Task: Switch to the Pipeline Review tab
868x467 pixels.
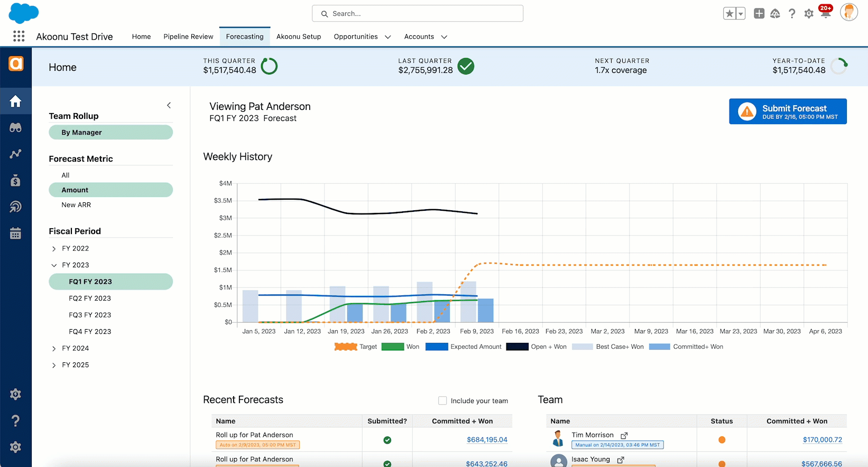Action: tap(188, 36)
